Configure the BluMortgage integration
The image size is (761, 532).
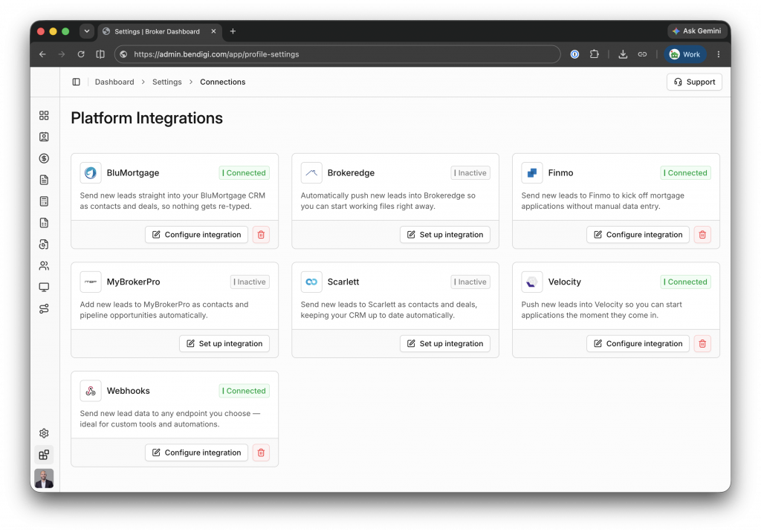(x=196, y=235)
